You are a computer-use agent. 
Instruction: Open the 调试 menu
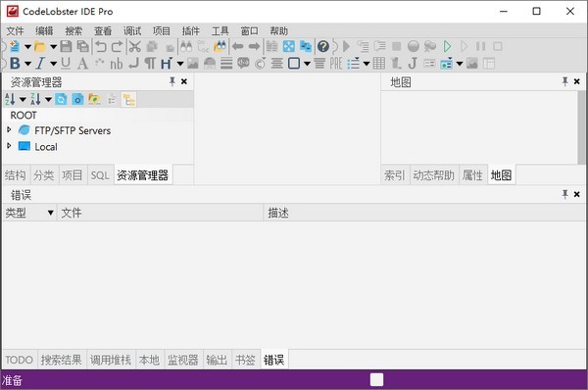[x=132, y=30]
